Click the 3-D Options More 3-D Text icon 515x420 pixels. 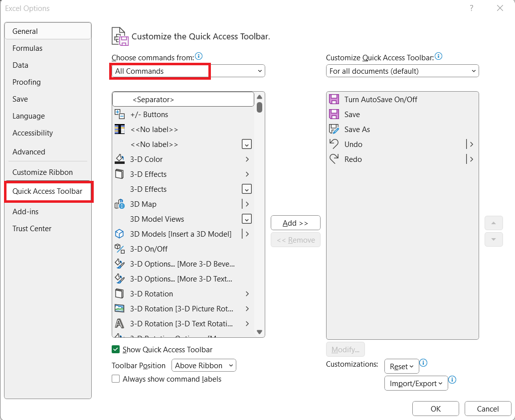(x=120, y=279)
